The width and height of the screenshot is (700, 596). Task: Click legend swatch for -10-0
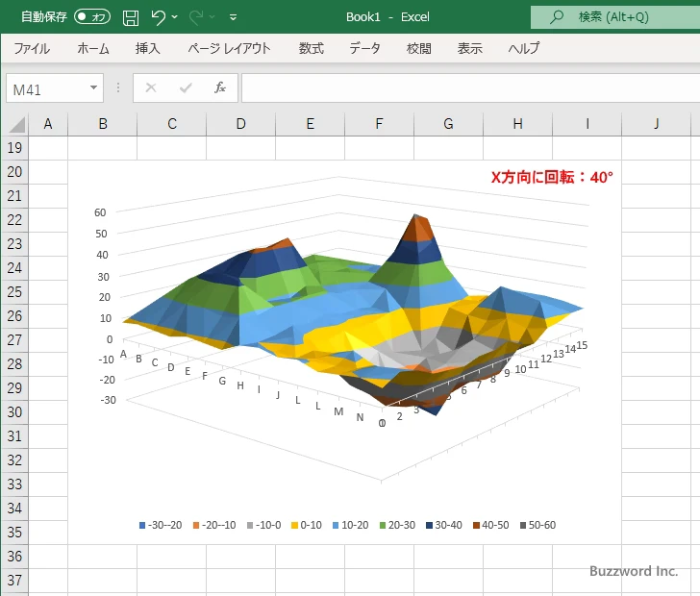click(250, 526)
